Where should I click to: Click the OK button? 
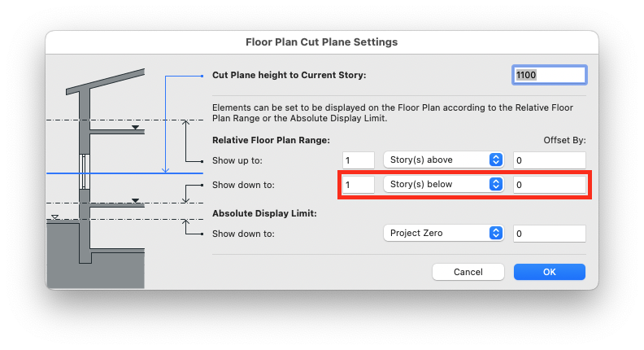pos(549,272)
